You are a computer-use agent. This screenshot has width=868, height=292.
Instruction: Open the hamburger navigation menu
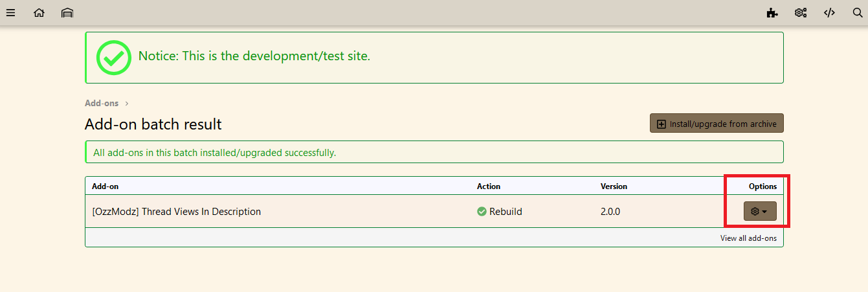[x=10, y=12]
